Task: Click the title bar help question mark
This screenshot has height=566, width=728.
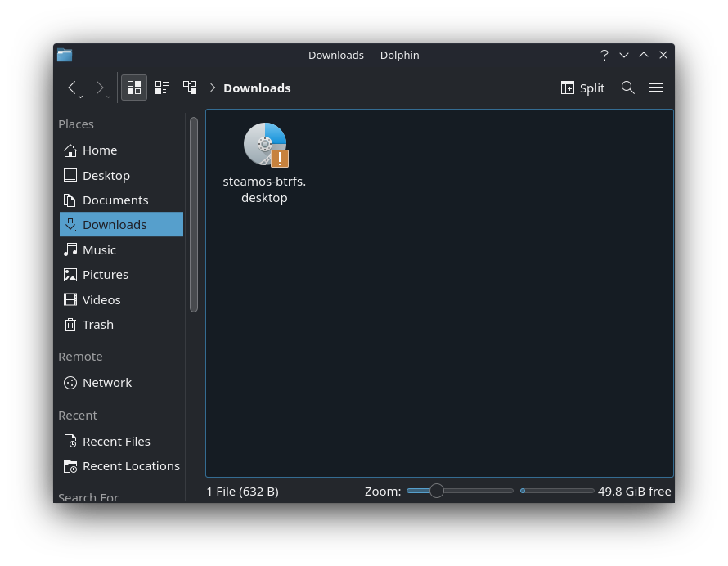Action: tap(604, 56)
